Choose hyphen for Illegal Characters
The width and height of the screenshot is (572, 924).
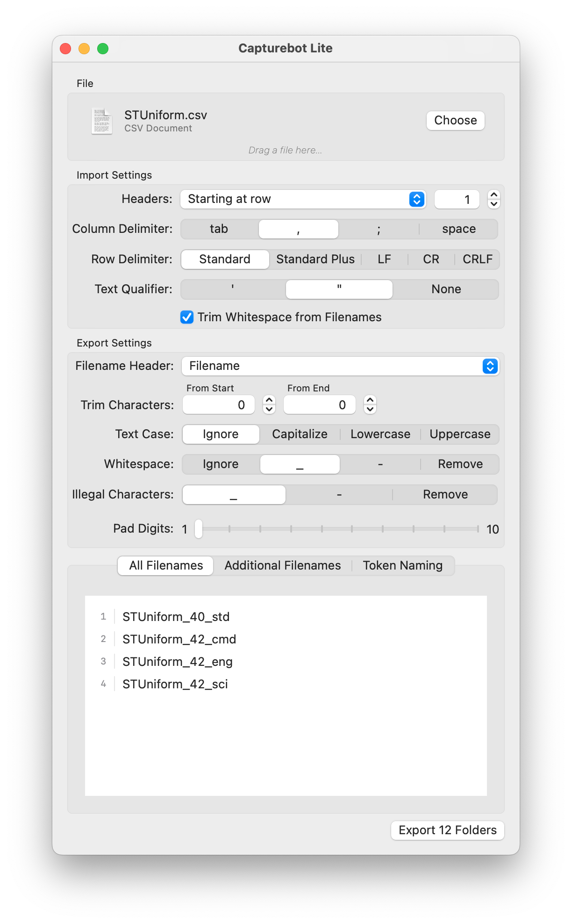point(339,495)
